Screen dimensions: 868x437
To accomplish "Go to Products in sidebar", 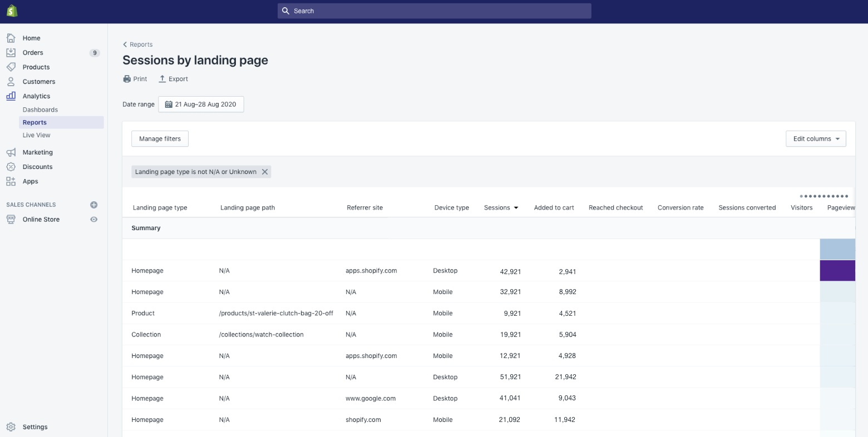I will tap(36, 67).
